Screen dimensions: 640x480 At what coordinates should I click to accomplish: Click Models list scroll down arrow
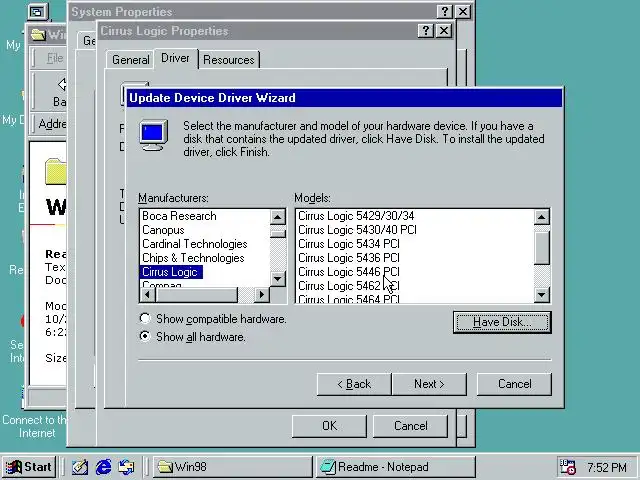542,294
